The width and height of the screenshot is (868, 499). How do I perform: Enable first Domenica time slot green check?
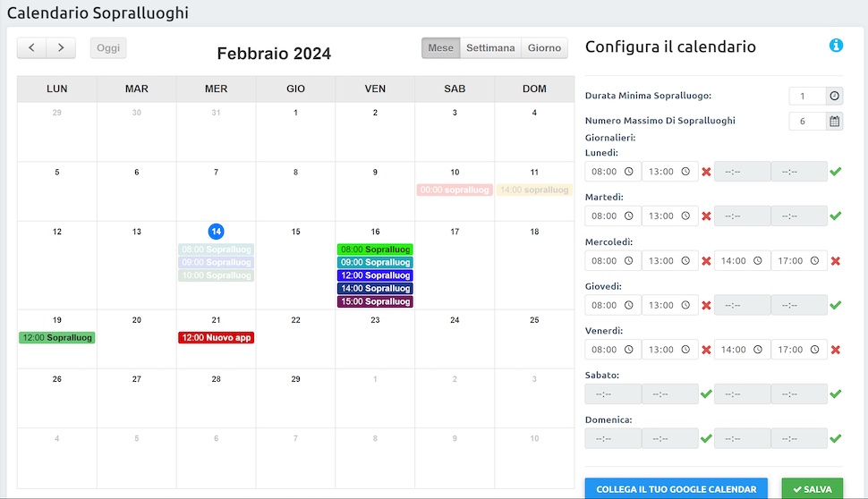click(706, 439)
